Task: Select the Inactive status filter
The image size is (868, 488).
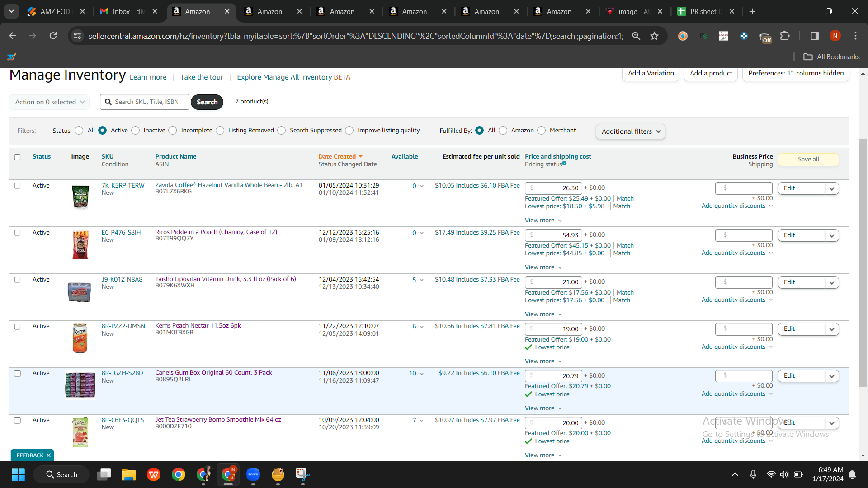Action: coord(136,131)
